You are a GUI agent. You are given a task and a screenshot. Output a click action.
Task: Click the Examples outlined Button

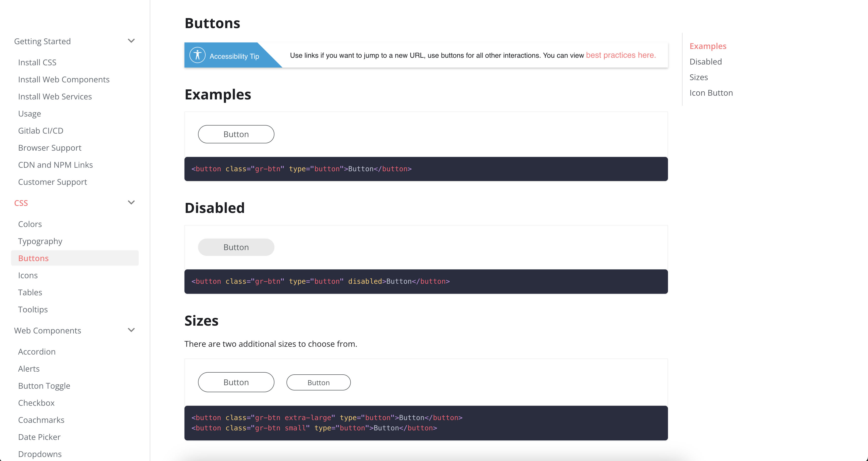[x=236, y=134]
